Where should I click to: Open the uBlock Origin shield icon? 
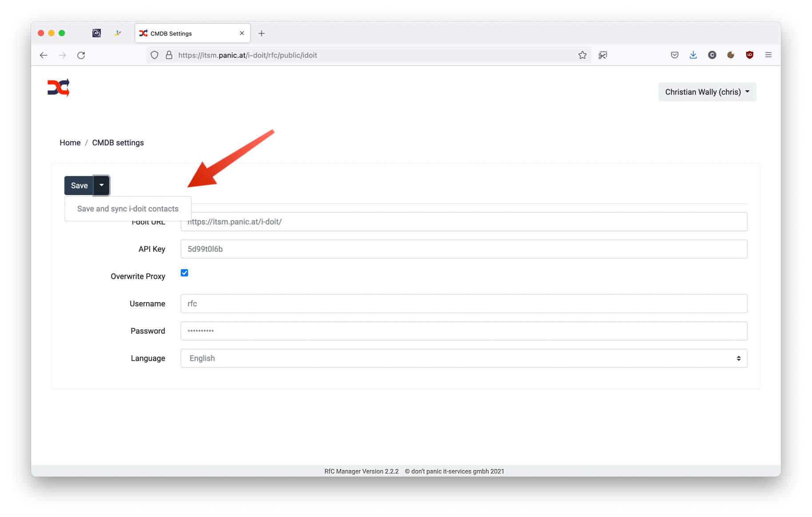pyautogui.click(x=749, y=55)
